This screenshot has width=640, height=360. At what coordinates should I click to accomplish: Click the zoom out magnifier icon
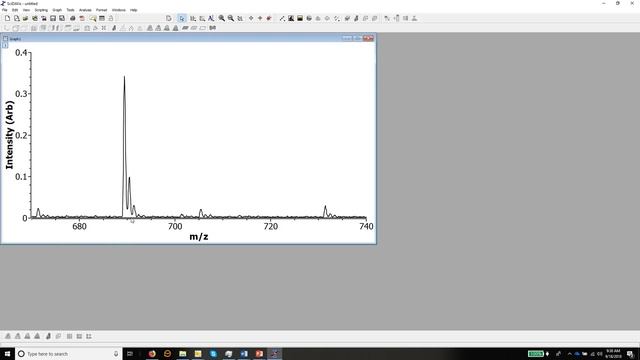pyautogui.click(x=231, y=18)
